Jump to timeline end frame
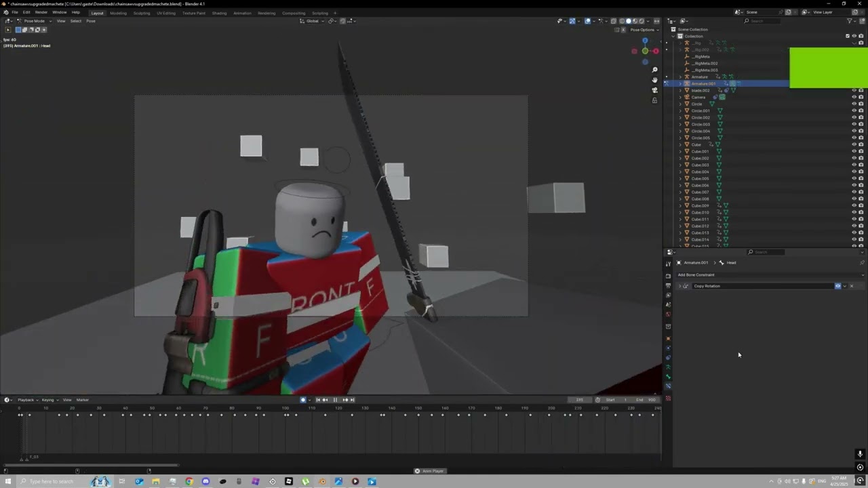 tap(352, 400)
